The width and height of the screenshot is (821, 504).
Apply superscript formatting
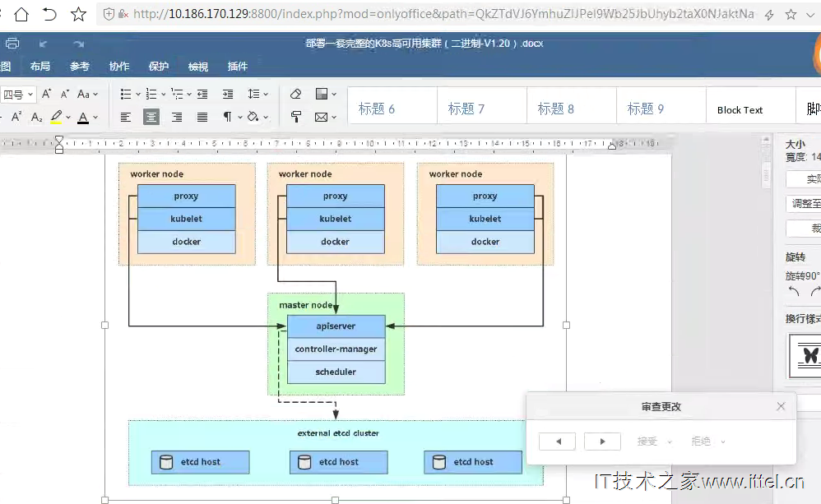[16, 117]
